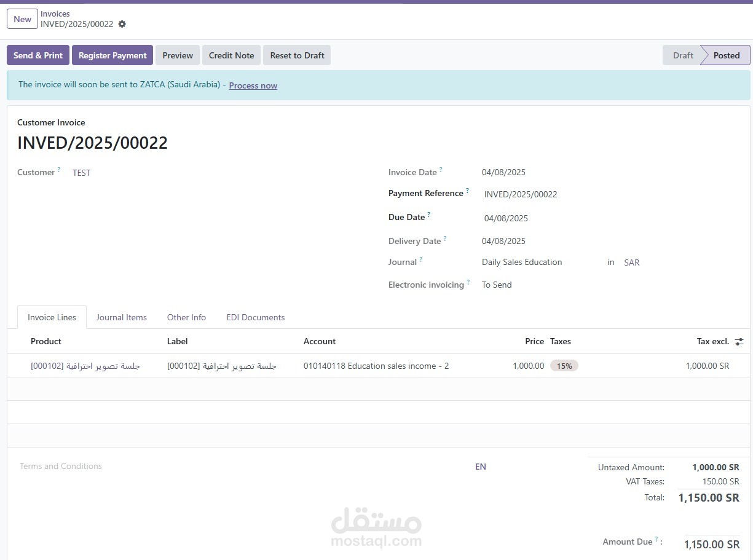Show help tooltip for Invoice Date
This screenshot has width=753, height=560.
click(x=441, y=170)
